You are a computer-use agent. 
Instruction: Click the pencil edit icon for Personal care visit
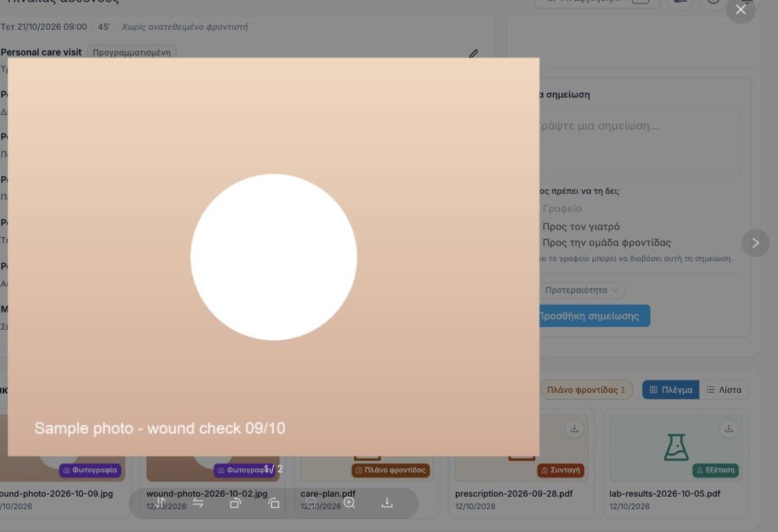pyautogui.click(x=473, y=53)
